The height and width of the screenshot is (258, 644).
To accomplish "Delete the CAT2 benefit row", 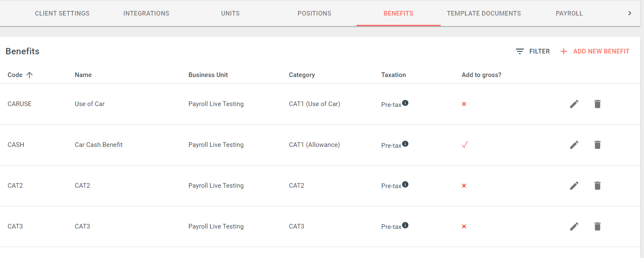I will pyautogui.click(x=597, y=186).
